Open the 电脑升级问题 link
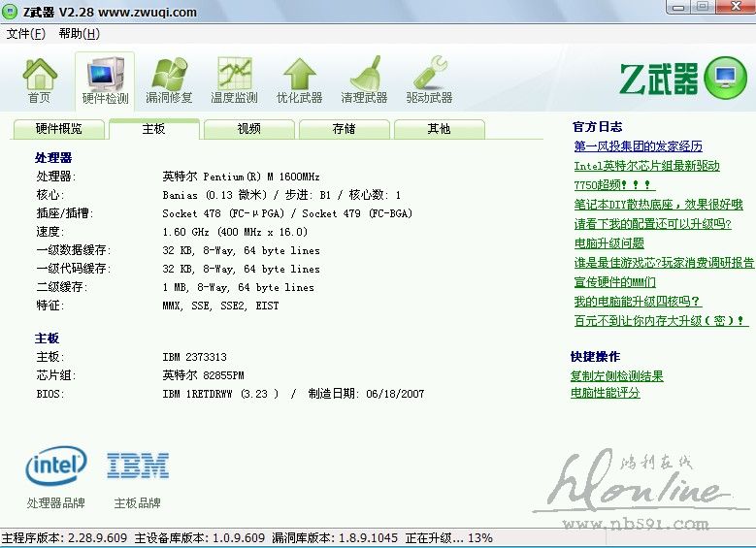The image size is (756, 548). (608, 243)
